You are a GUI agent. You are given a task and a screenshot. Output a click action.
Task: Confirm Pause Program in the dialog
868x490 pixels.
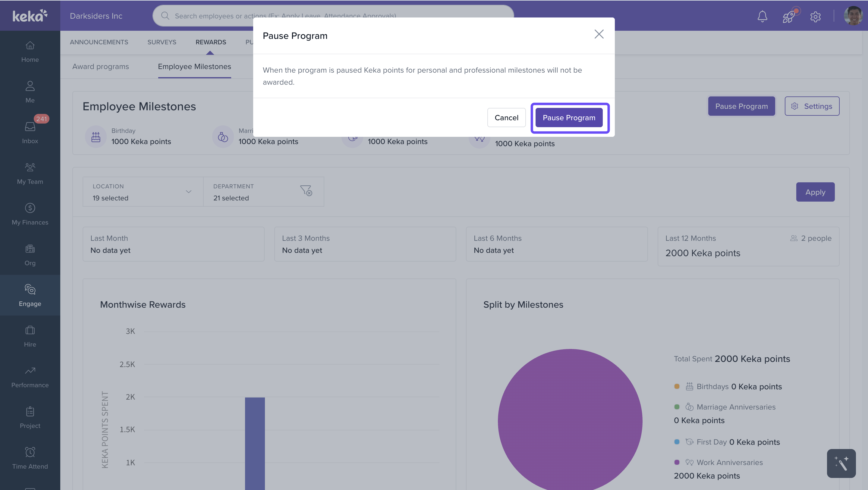(569, 118)
